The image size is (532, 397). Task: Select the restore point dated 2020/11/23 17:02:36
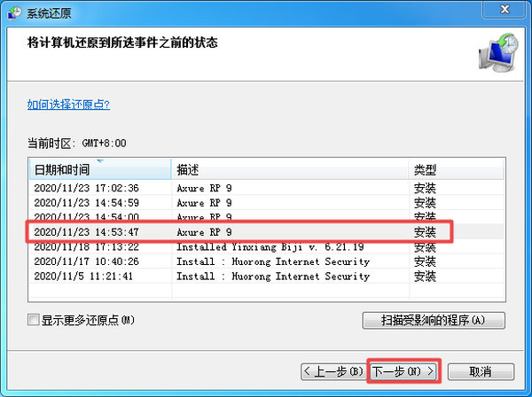pyautogui.click(x=266, y=188)
